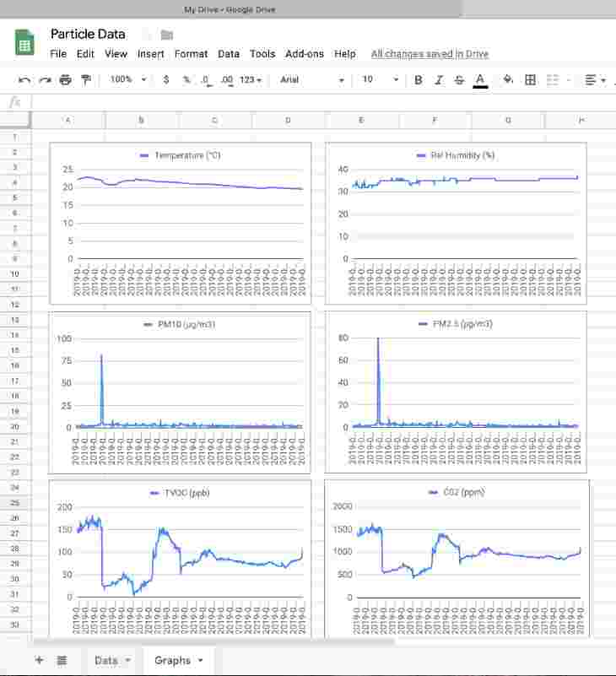The image size is (616, 676).
Task: Move document with the folder icon
Action: (167, 35)
